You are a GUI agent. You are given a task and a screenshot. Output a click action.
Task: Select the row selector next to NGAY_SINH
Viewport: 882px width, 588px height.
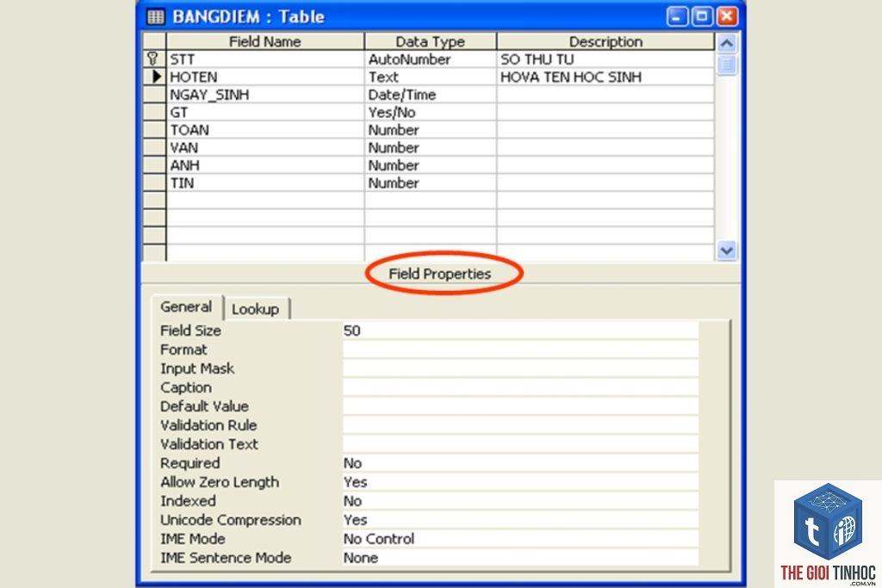tap(155, 94)
